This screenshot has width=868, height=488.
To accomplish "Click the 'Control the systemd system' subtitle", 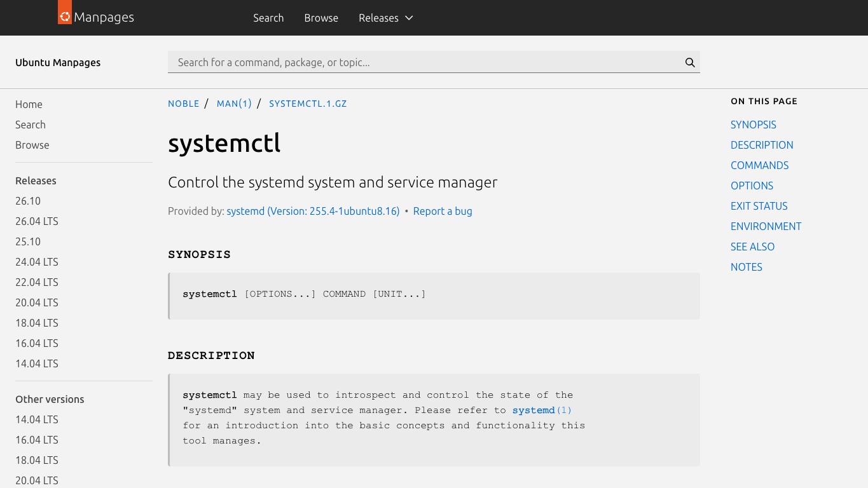I will 333,182.
